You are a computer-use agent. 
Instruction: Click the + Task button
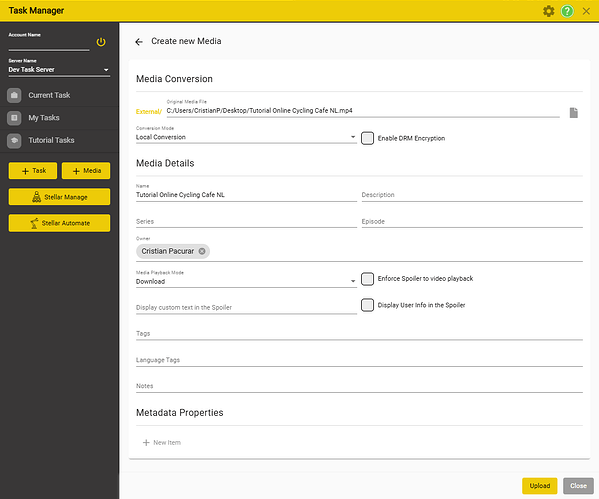pos(33,171)
